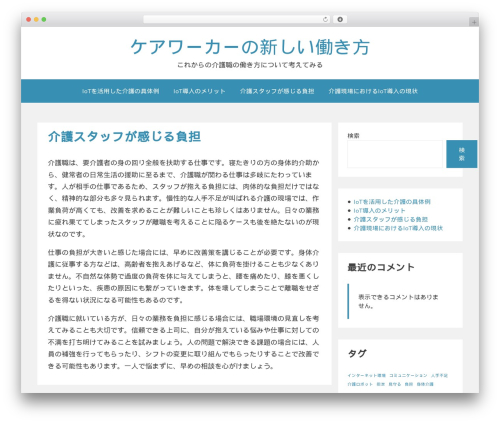Open the article heading 介護スタッフが感じる負担

pos(124,137)
